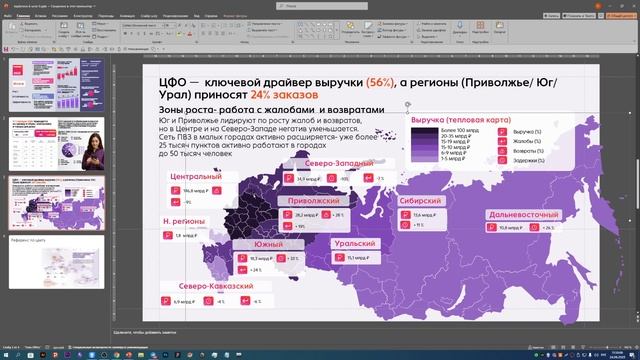Image resolution: width=640 pixels, height=360 pixels.
Task: Click the Reset (Восстановить) slide icon
Action: pos(95,30)
